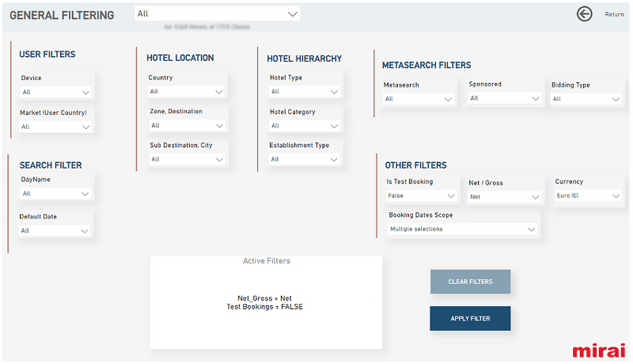633x364 pixels.
Task: Click the APPLY FILTER button
Action: [470, 318]
